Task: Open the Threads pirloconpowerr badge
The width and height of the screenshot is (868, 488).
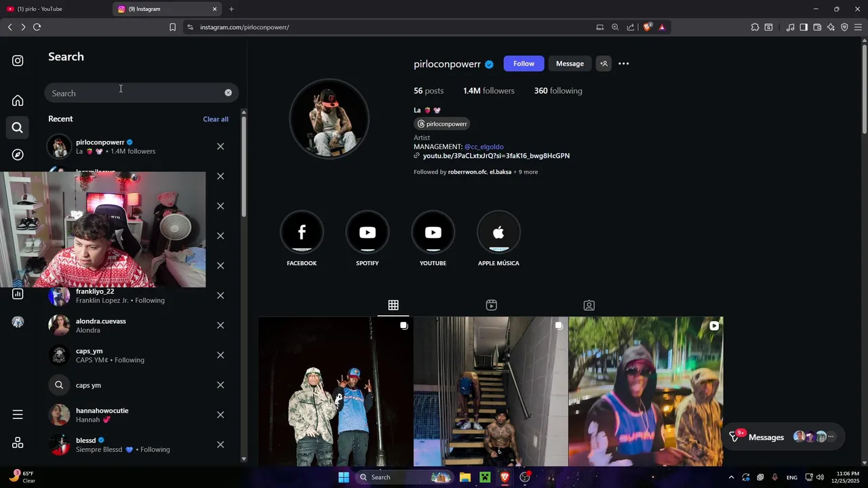Action: (442, 124)
